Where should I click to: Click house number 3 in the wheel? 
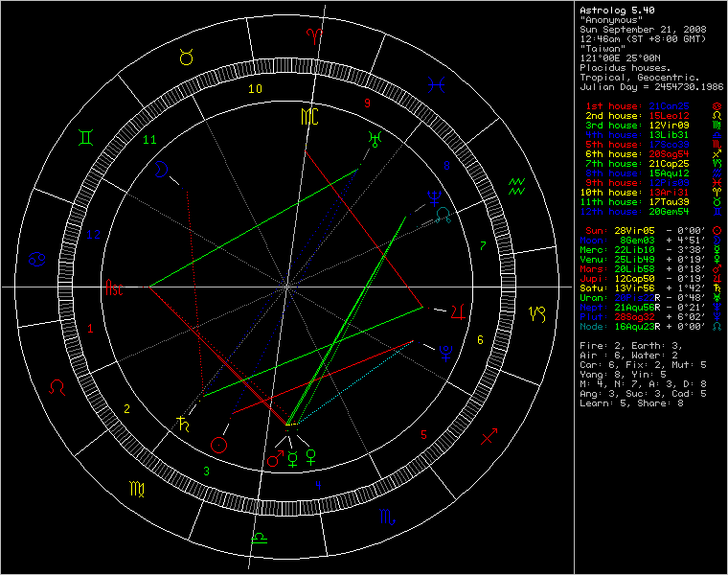(x=207, y=471)
